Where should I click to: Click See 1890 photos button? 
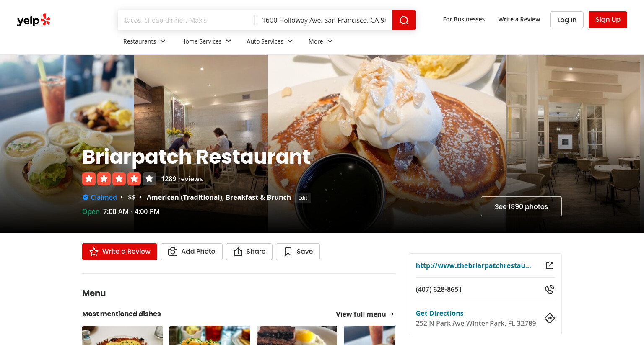pyautogui.click(x=521, y=206)
